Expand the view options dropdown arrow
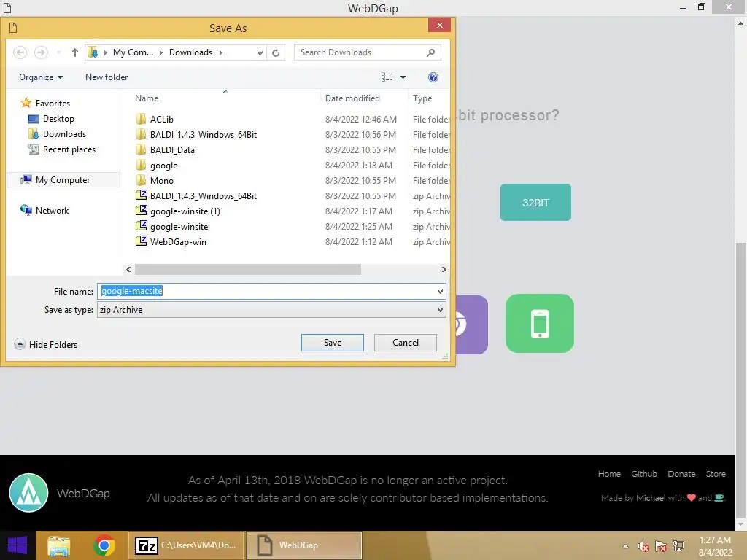The height and width of the screenshot is (560, 747). coord(403,77)
